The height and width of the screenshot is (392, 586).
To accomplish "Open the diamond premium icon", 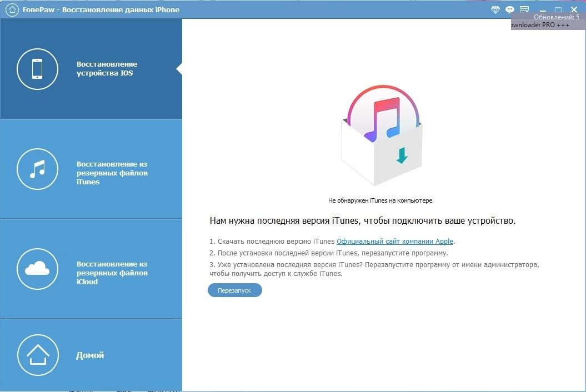I will point(495,9).
